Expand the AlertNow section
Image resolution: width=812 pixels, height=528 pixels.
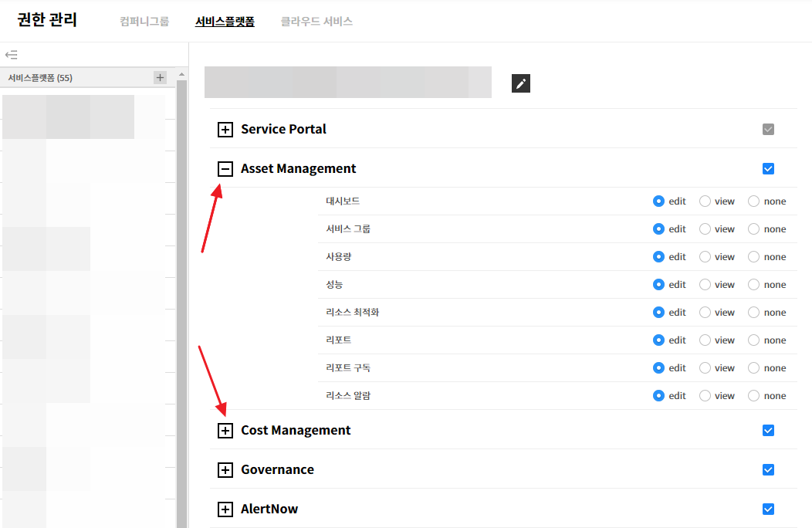pyautogui.click(x=225, y=509)
